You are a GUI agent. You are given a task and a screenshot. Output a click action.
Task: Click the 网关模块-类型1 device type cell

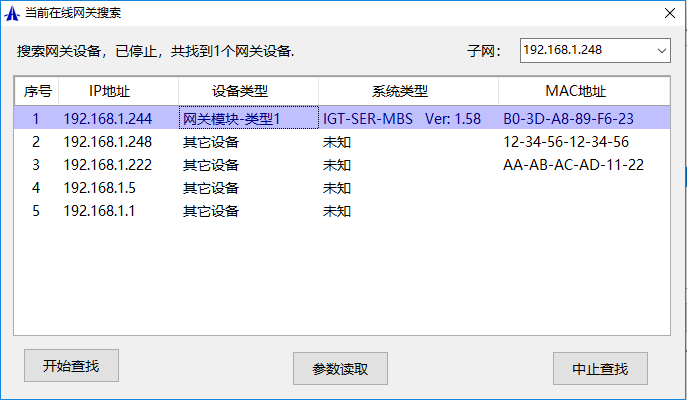pyautogui.click(x=233, y=118)
